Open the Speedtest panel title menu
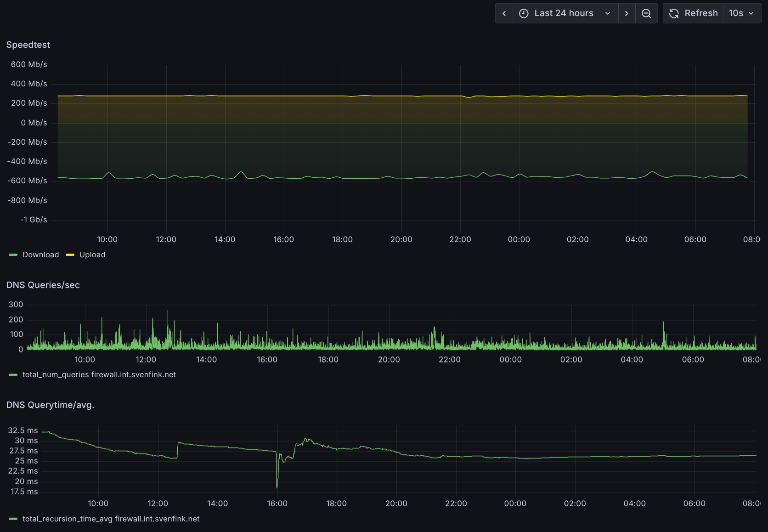The width and height of the screenshot is (768, 532). pyautogui.click(x=28, y=45)
